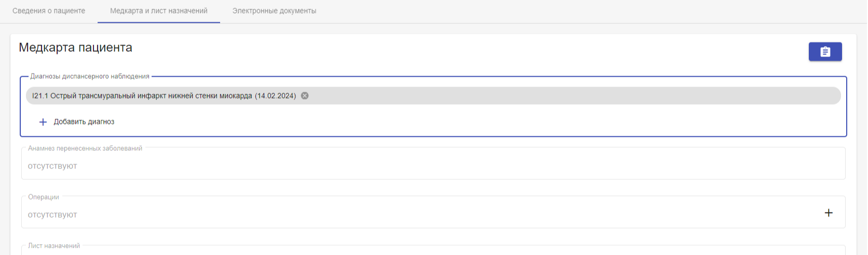Click empty gray area of the diagnosis chip bar
Screen dimensions: 868x255
(x=571, y=96)
